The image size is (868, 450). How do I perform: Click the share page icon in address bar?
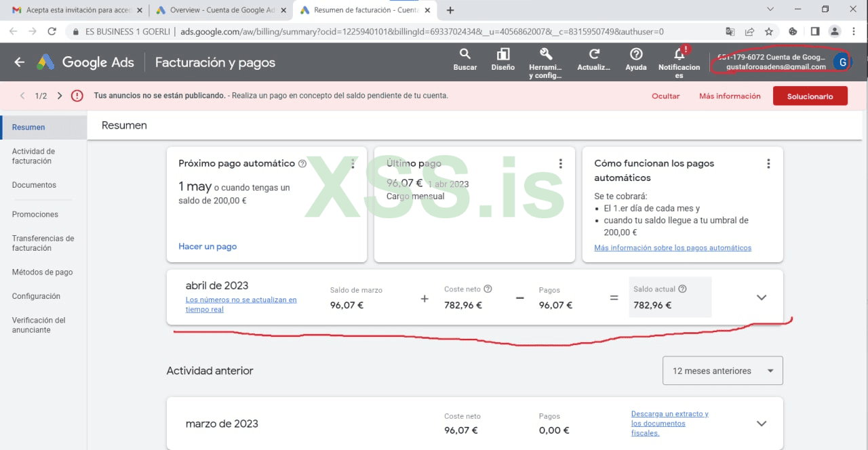click(x=749, y=31)
